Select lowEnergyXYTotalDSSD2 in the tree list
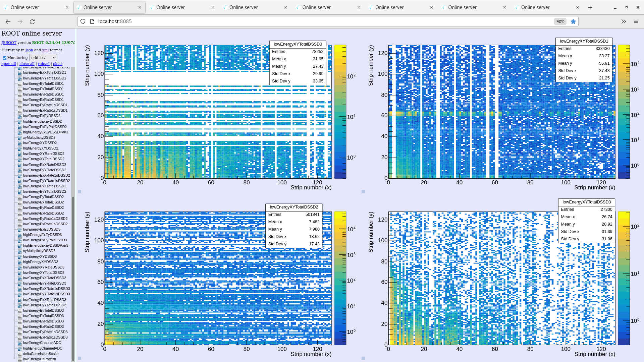Viewport: 644px width, 362px height. pos(44,159)
